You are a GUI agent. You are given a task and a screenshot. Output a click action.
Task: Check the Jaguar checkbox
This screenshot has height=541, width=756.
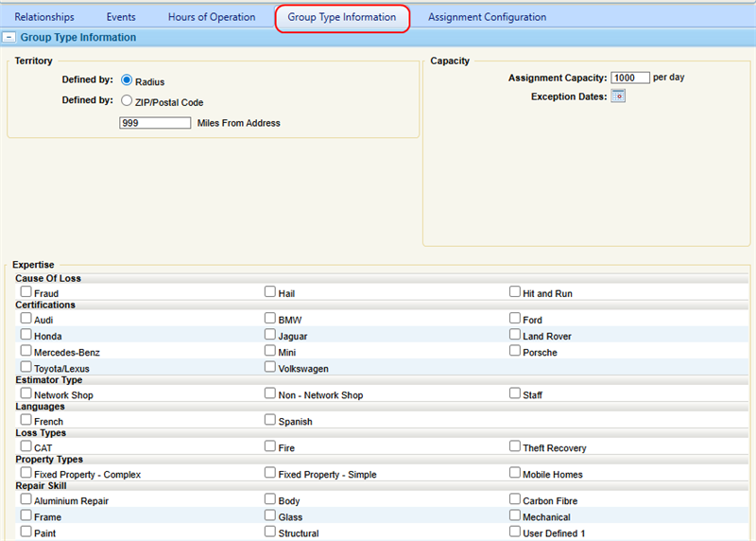270,334
